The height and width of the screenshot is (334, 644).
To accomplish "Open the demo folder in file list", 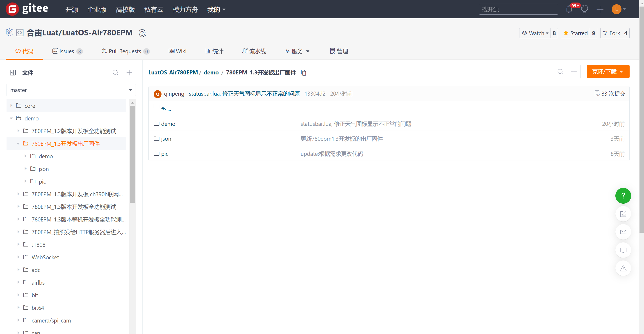I will click(x=168, y=124).
